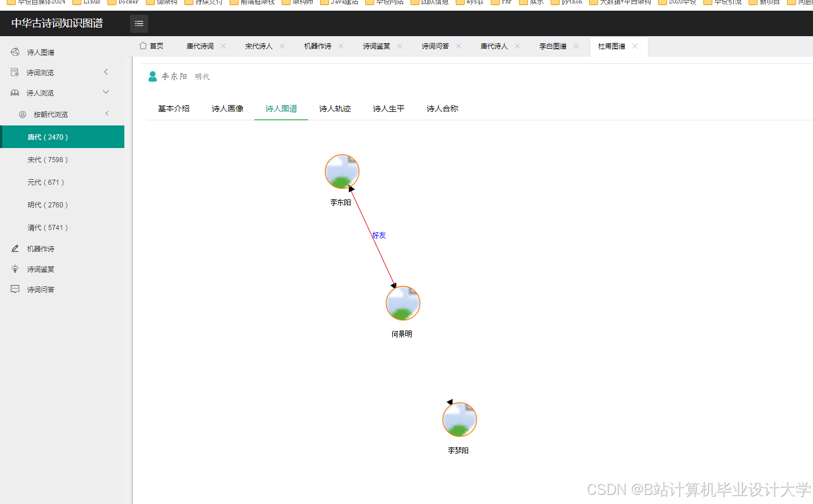Click the 何景明 graph node
Screen dimensions: 813x504
[x=403, y=303]
